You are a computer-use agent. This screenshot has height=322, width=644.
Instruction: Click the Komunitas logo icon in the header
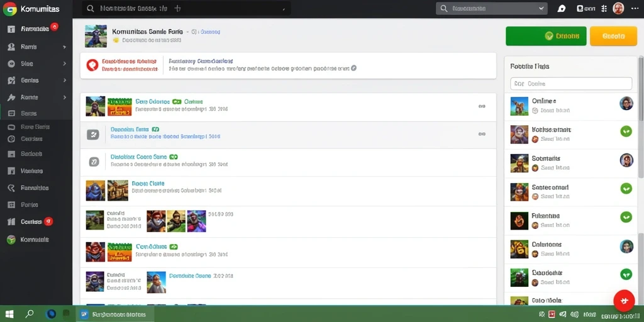[9, 9]
